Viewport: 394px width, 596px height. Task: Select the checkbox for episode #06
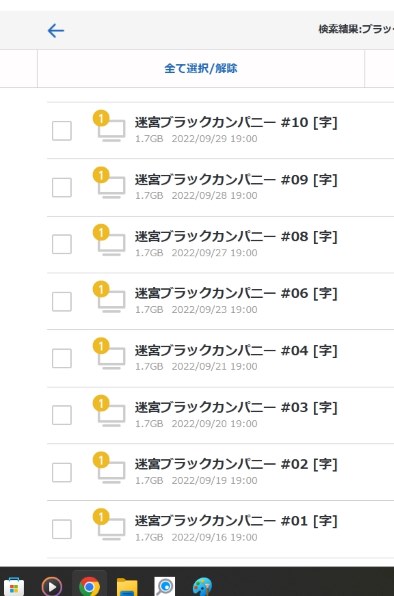pos(62,301)
